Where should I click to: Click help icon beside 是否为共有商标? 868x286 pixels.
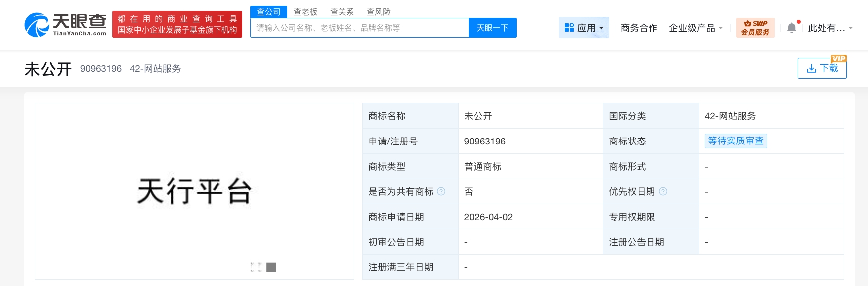click(x=441, y=191)
